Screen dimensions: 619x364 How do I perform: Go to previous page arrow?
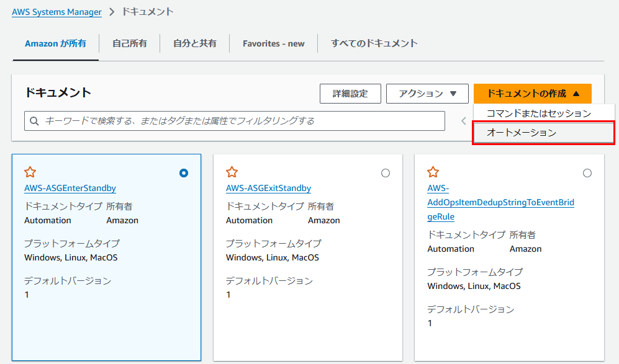click(463, 121)
